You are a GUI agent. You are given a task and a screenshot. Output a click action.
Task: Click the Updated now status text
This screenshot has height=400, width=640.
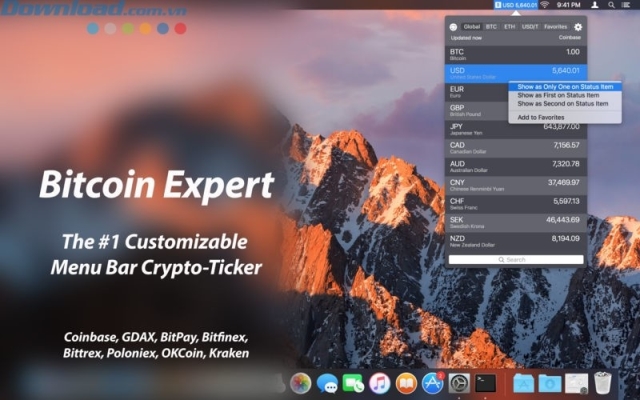[x=466, y=38]
